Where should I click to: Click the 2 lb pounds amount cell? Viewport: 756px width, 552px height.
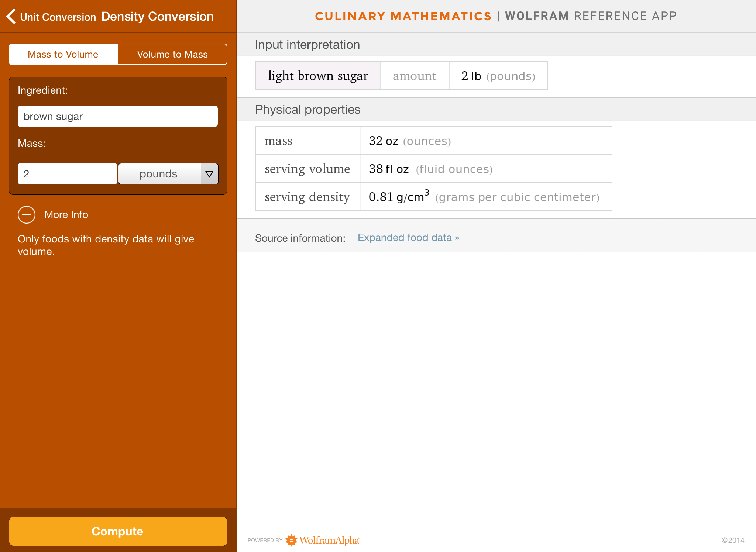pos(498,76)
